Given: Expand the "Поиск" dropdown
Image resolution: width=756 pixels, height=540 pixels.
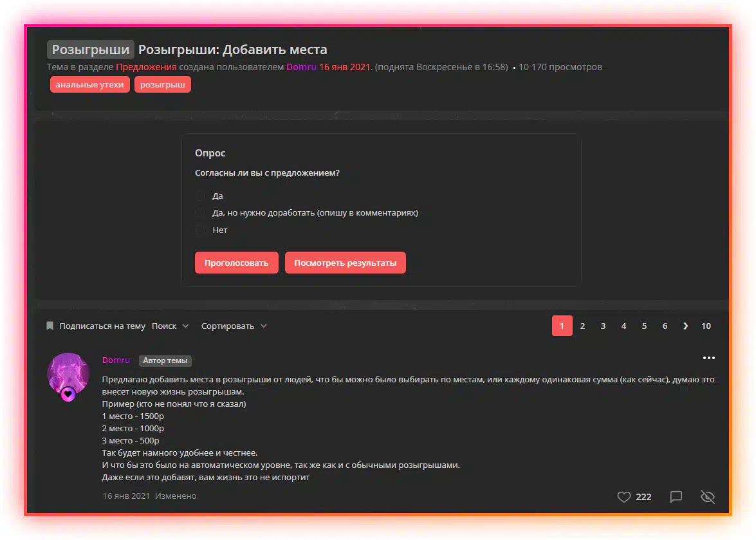Looking at the screenshot, I should 170,326.
